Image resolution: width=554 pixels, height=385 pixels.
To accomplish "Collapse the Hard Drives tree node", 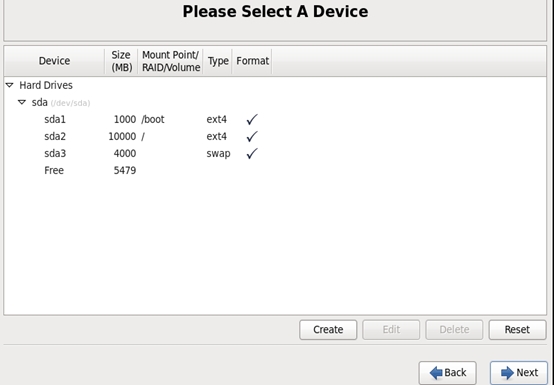I will coord(10,85).
